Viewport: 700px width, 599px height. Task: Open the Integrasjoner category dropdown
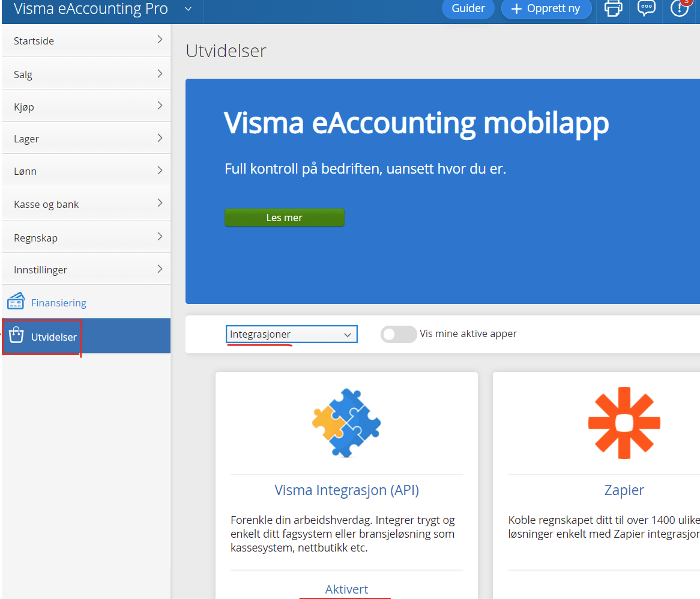coord(292,334)
